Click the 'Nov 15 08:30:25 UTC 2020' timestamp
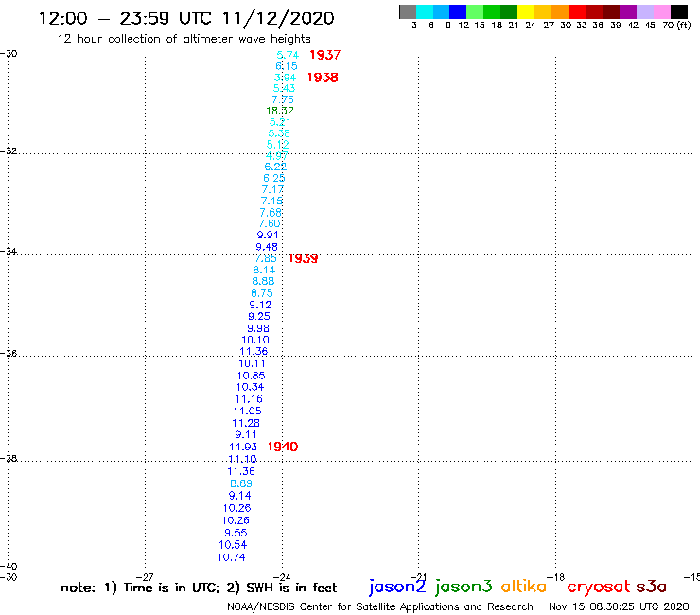The height and width of the screenshot is (615, 700). [x=619, y=606]
